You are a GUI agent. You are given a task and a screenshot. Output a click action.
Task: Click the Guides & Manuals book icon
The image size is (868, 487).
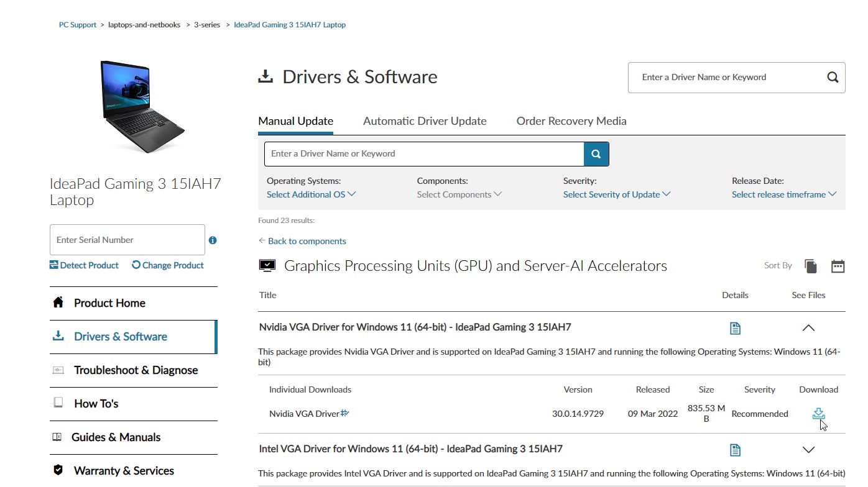pos(58,437)
